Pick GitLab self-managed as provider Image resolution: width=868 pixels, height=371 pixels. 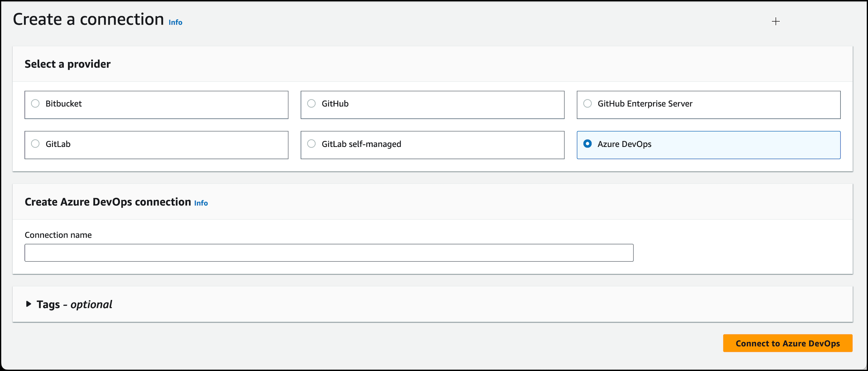[311, 144]
